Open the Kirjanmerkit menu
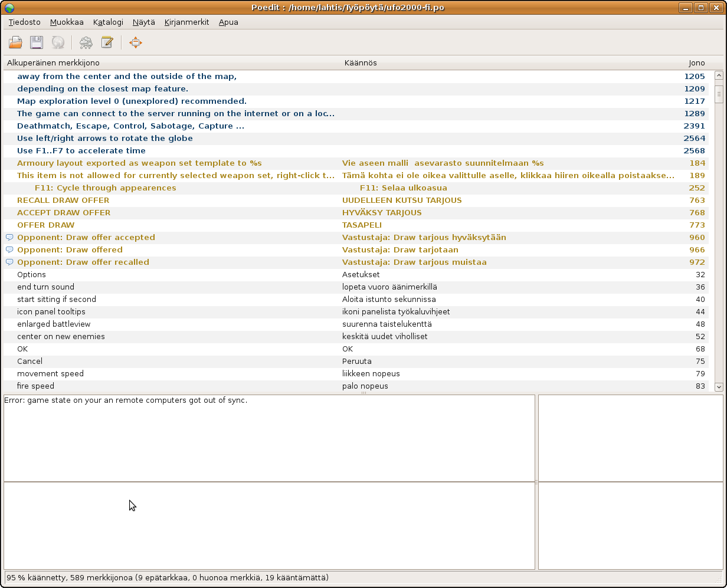The image size is (727, 588). tap(186, 22)
